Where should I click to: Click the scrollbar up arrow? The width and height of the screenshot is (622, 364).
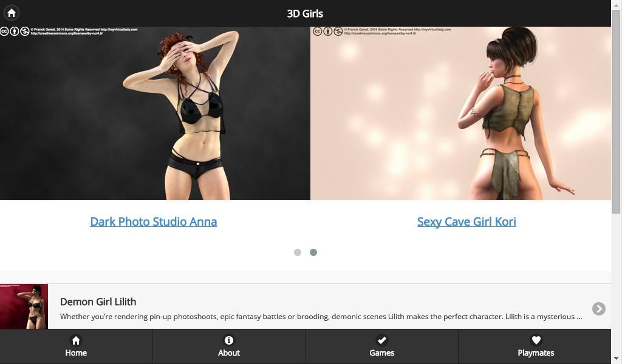tap(616, 5)
